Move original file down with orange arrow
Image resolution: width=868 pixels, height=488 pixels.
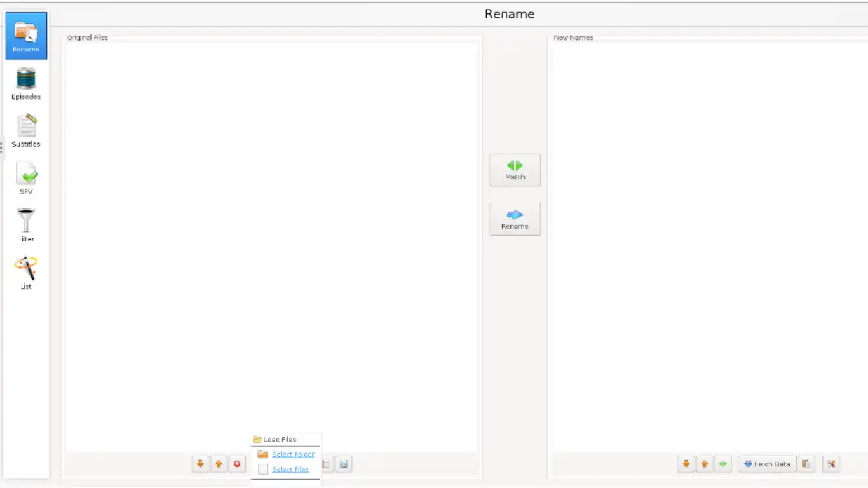200,464
